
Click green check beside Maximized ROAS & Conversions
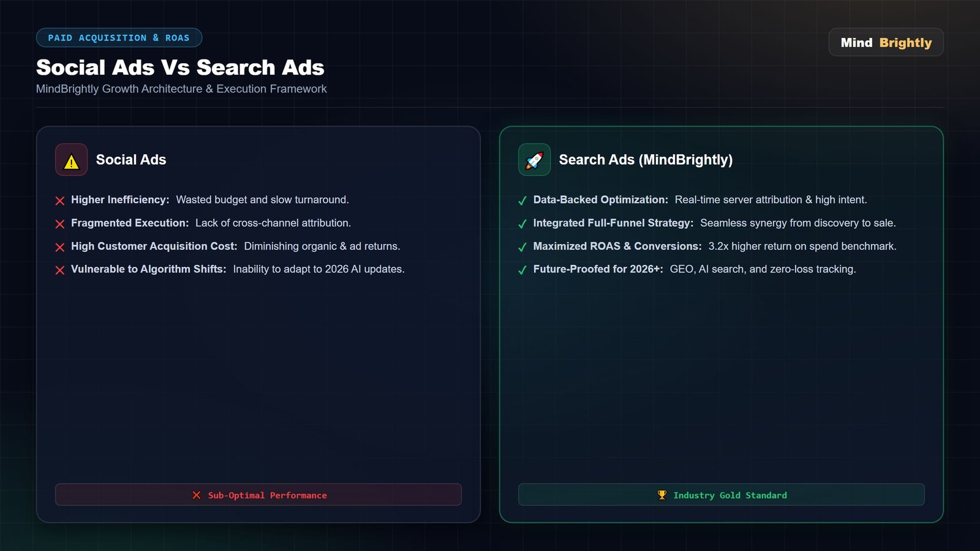pos(522,247)
